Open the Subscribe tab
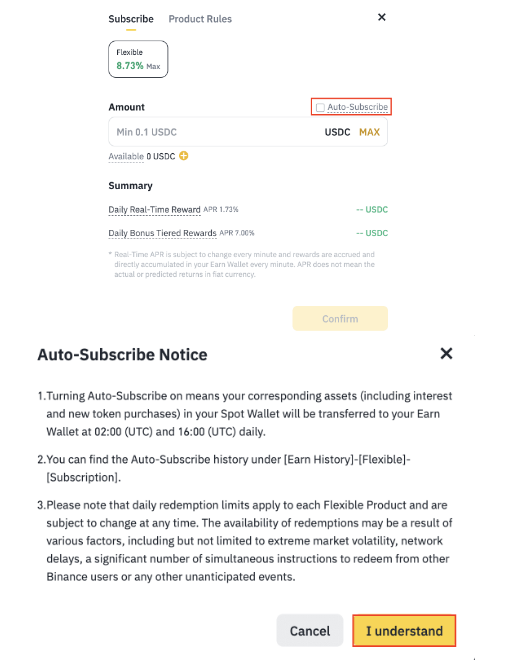 131,19
